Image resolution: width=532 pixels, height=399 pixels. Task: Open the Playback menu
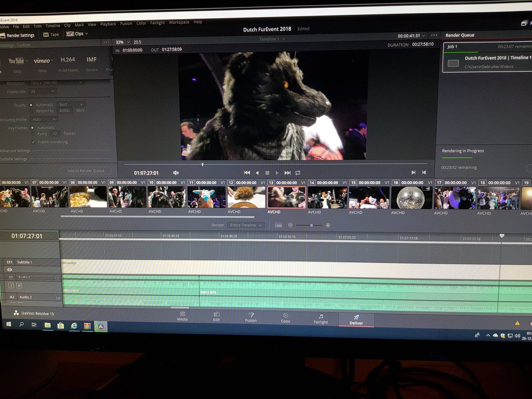108,24
